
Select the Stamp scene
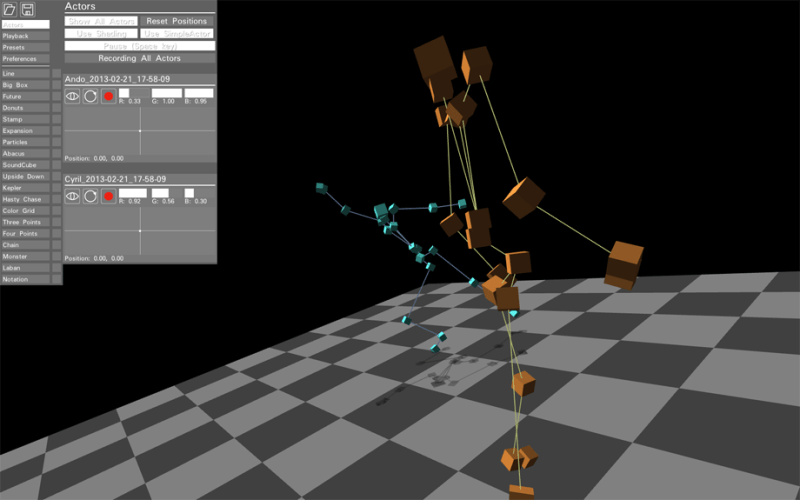pyautogui.click(x=26, y=119)
